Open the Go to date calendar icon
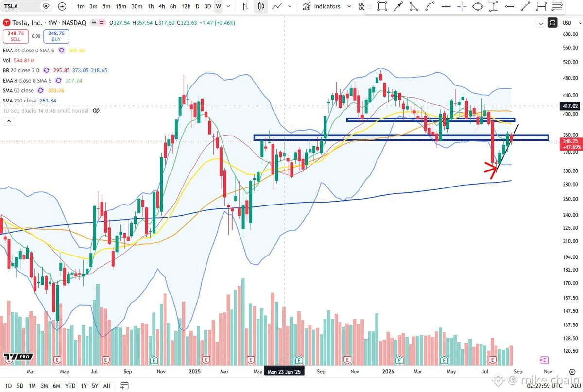 point(124,386)
